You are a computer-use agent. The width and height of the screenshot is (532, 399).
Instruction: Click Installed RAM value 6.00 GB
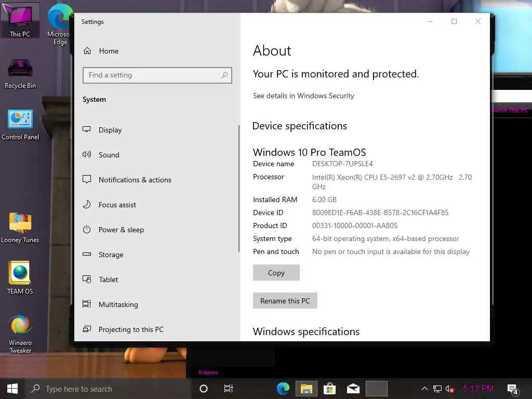tap(324, 199)
